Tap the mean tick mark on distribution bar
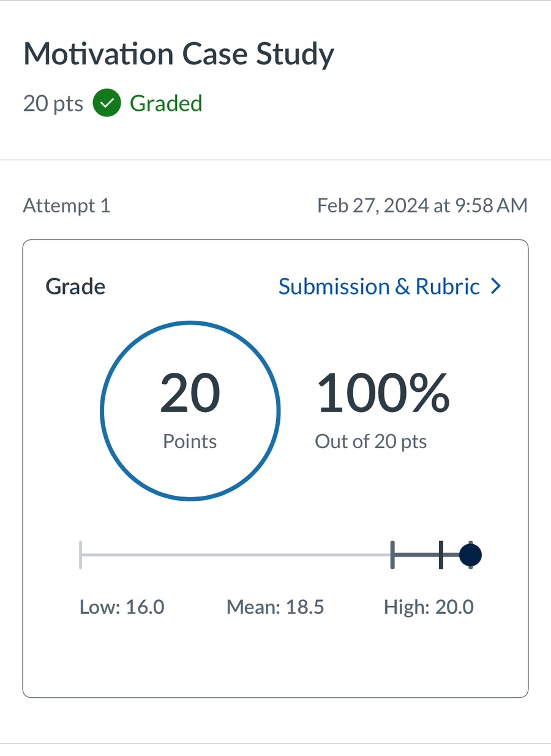The height and width of the screenshot is (756, 551). click(x=440, y=555)
